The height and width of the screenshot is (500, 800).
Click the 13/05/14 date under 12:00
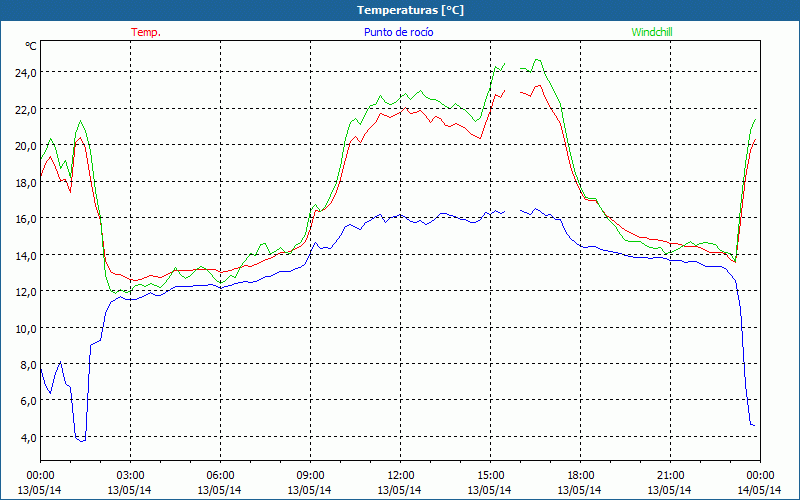pyautogui.click(x=399, y=490)
